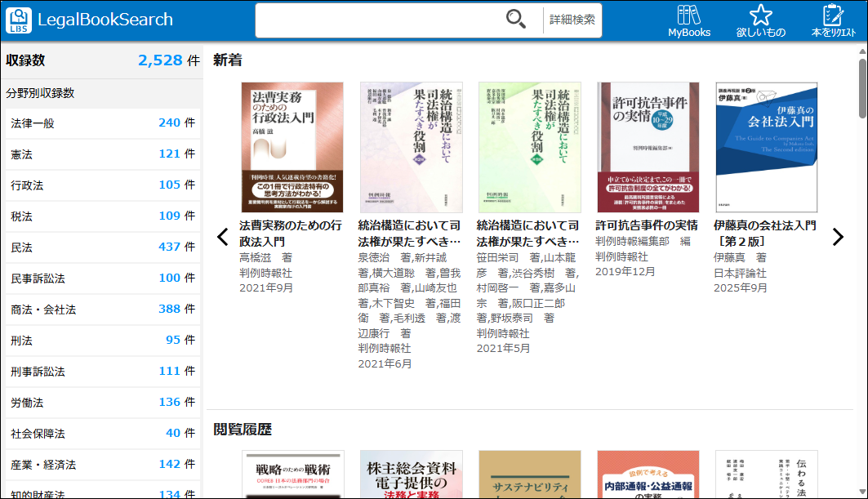Screen dimensions: 868x499
Task: Open the 刑事訴訟法 category
Action: point(102,372)
